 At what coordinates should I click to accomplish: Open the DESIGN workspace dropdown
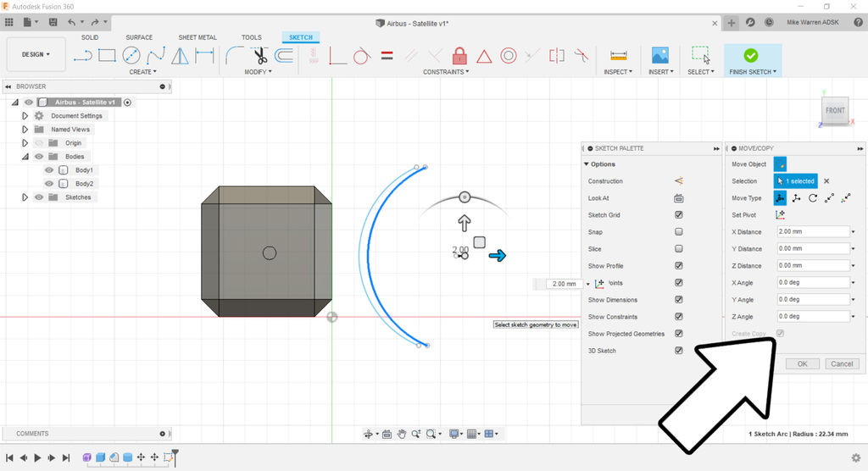[x=36, y=54]
